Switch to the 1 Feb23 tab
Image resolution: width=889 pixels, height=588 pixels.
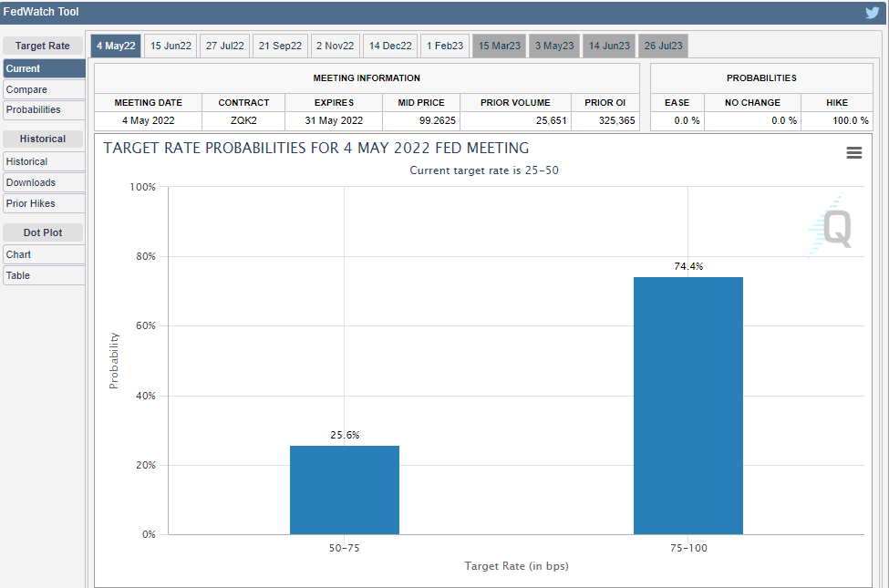coord(444,46)
